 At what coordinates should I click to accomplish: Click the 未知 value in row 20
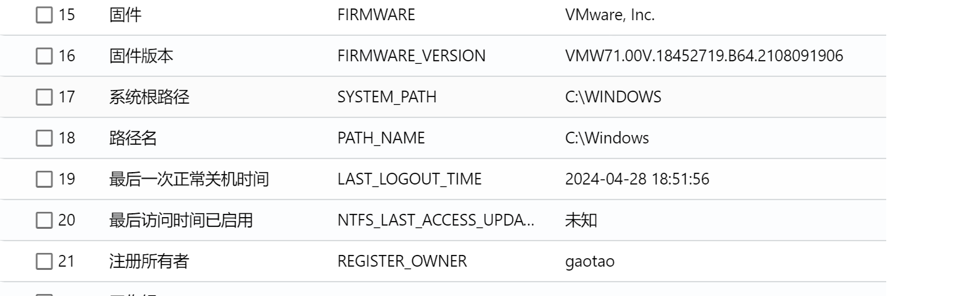(581, 221)
